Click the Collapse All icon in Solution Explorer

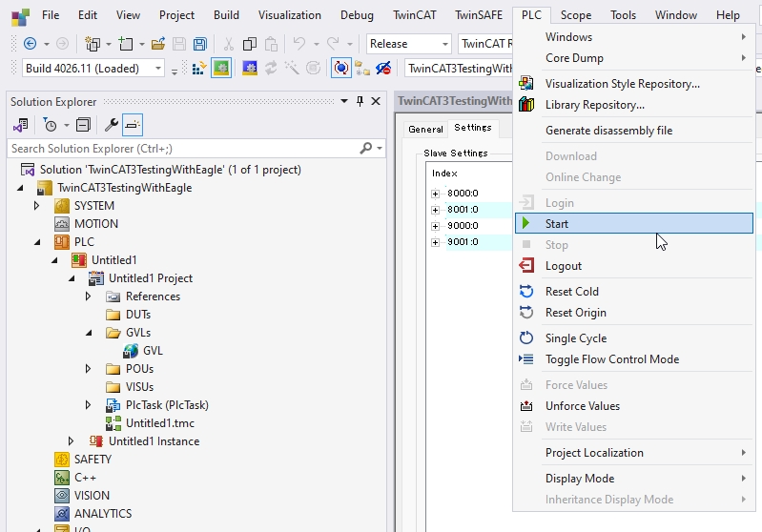pyautogui.click(x=83, y=125)
